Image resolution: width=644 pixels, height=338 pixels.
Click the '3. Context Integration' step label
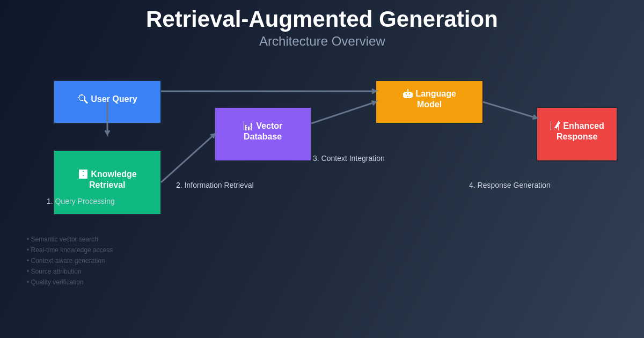[x=349, y=158]
